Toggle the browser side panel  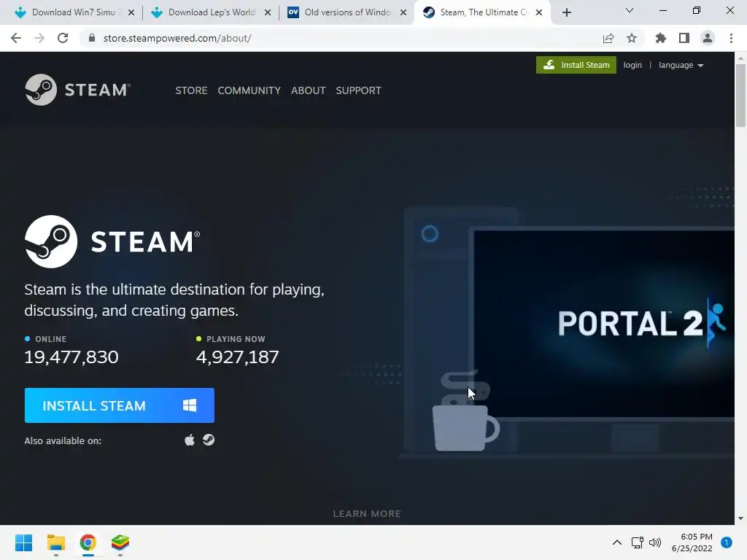[x=684, y=38]
